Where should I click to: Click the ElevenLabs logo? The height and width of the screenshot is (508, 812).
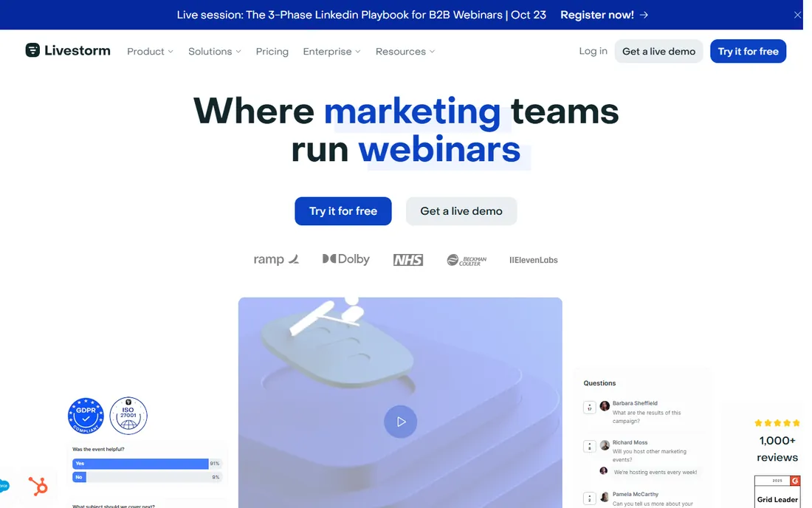tap(534, 260)
